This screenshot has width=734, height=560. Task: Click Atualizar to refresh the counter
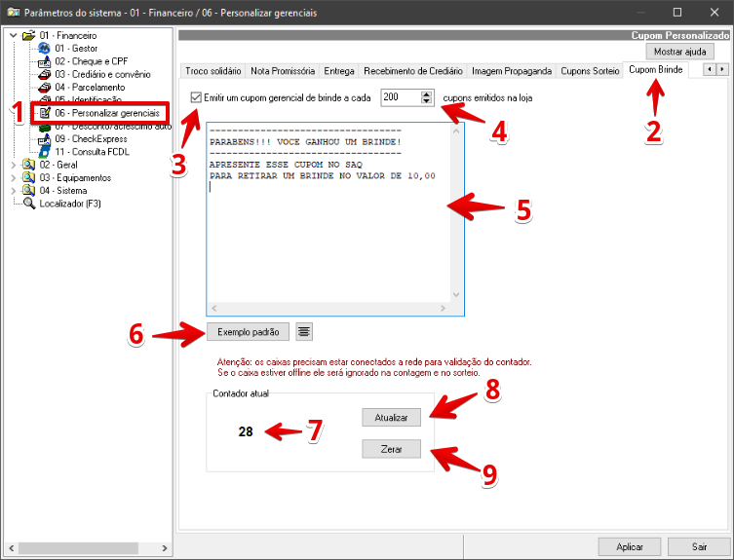coord(391,417)
